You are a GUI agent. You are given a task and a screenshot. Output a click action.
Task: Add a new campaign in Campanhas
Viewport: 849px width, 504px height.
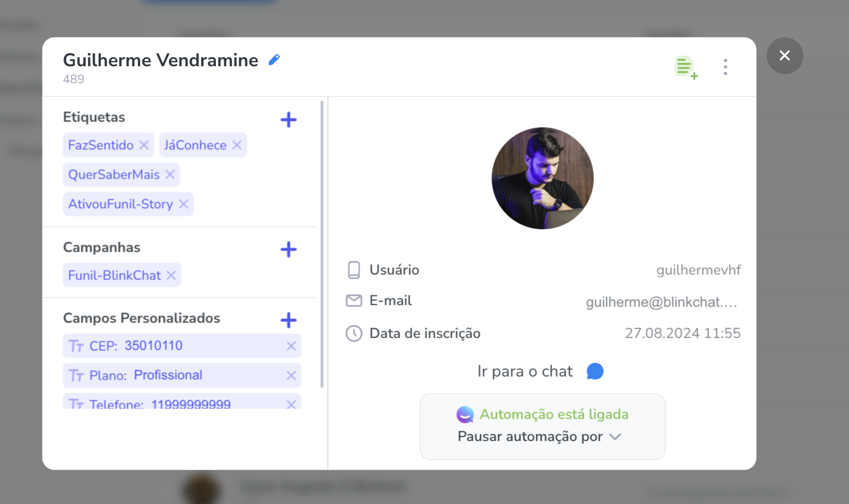[x=288, y=249]
